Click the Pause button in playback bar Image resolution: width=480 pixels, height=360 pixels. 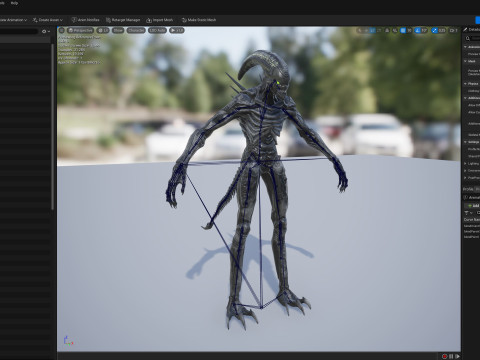click(x=451, y=356)
